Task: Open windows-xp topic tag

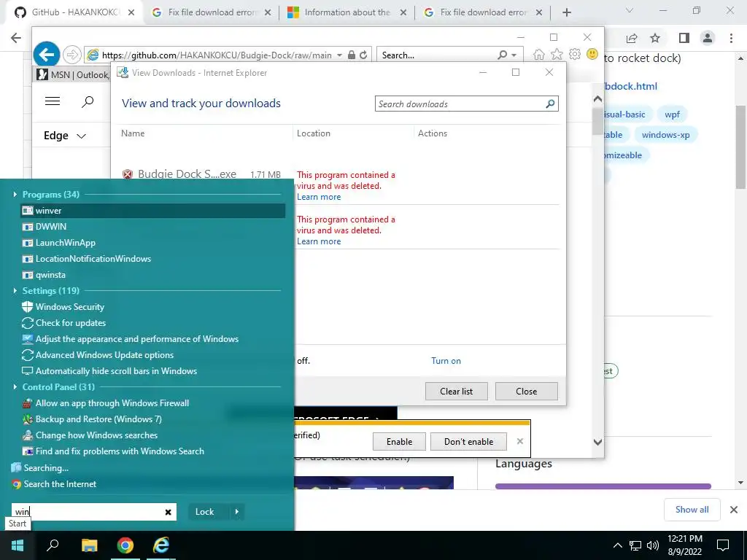Action: pyautogui.click(x=665, y=135)
